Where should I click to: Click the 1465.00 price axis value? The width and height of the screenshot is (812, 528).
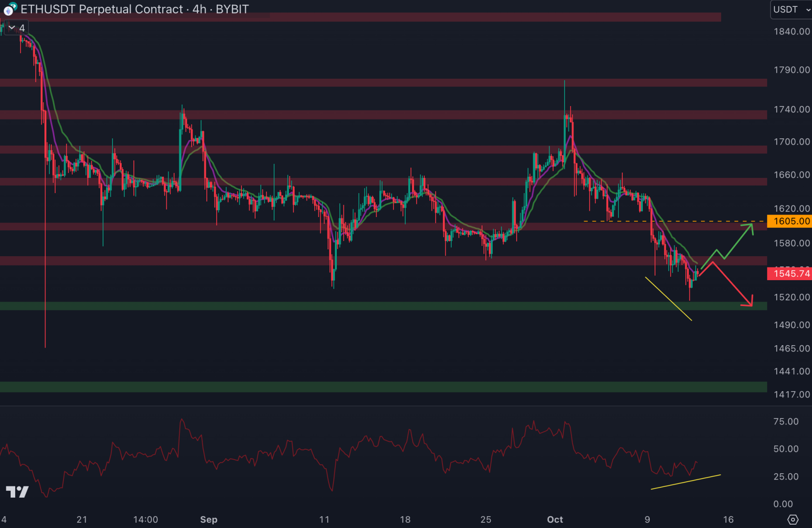click(791, 349)
